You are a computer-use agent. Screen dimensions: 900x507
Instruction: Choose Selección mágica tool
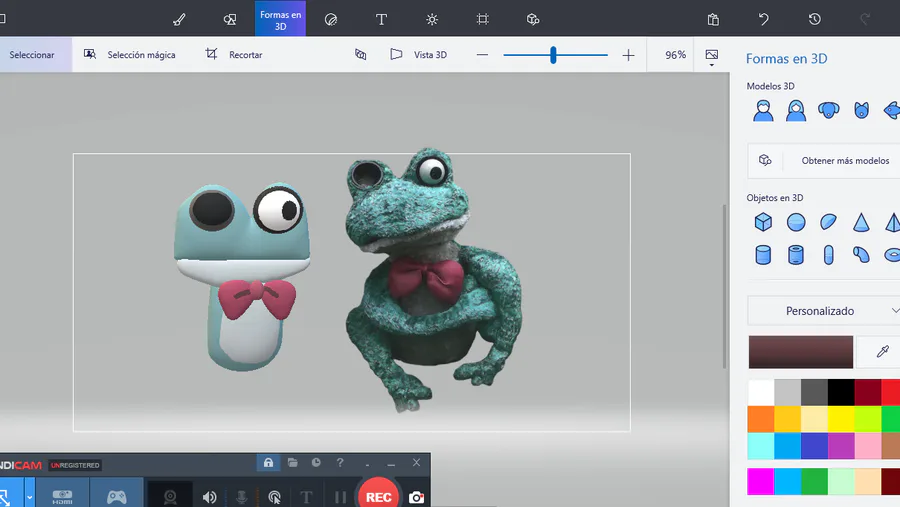point(130,55)
